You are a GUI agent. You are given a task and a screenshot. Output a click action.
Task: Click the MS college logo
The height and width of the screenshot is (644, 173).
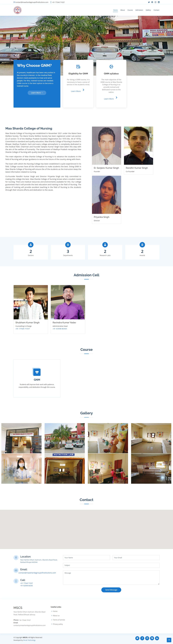[18, 10]
